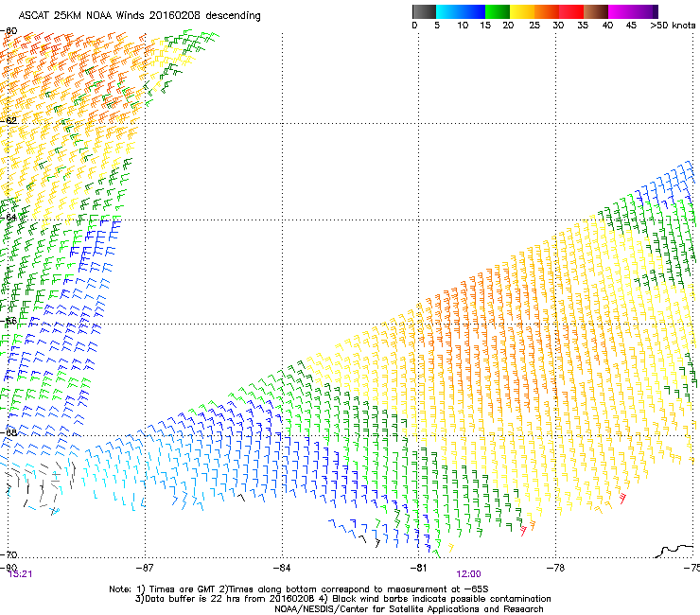Click the -66 latitude axis label
The height and width of the screenshot is (615, 700).
click(x=9, y=321)
